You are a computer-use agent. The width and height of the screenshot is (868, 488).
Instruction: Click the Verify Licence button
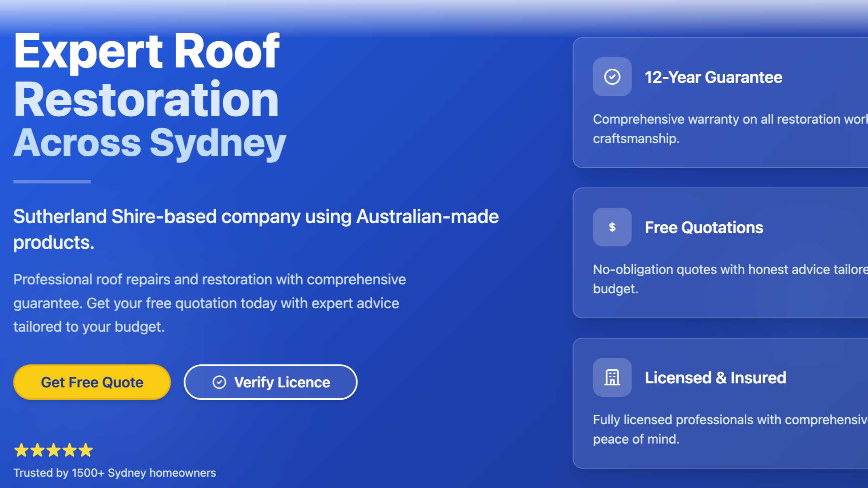(270, 382)
